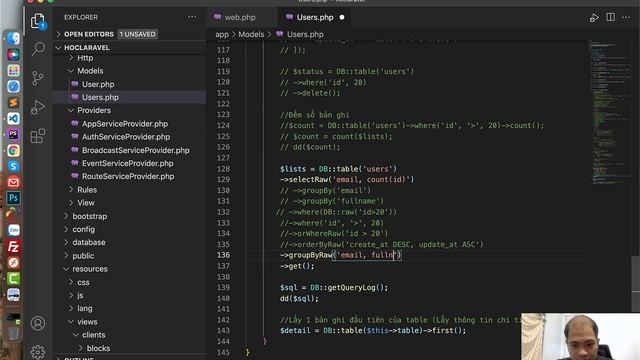The image size is (640, 360).
Task: Open Google Chrome from the dock
Action: click(x=13, y=150)
